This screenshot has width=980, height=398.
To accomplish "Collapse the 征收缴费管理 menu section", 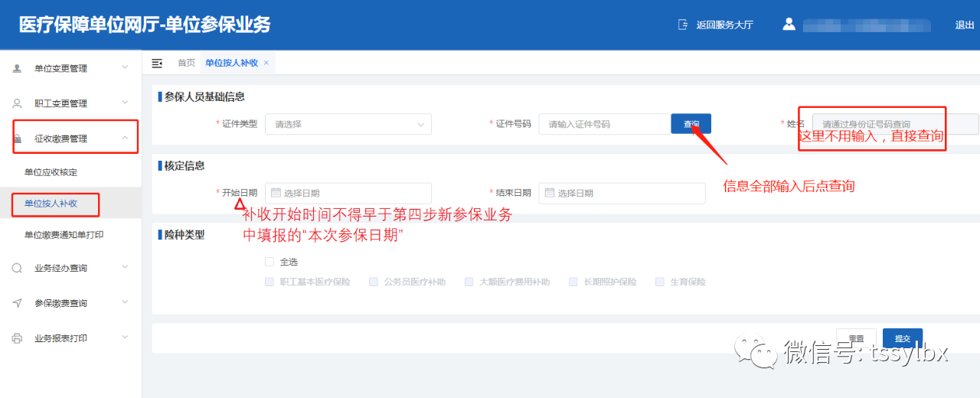I will click(x=125, y=139).
